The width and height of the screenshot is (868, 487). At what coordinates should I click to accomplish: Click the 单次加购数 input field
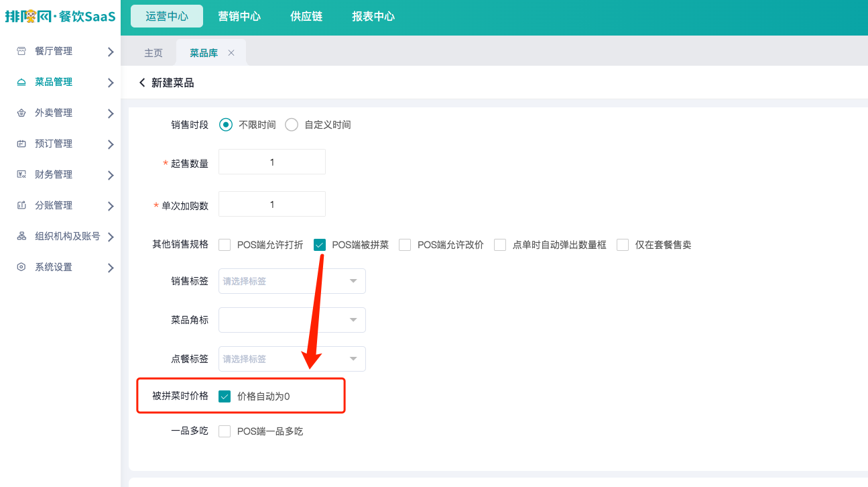pos(272,205)
